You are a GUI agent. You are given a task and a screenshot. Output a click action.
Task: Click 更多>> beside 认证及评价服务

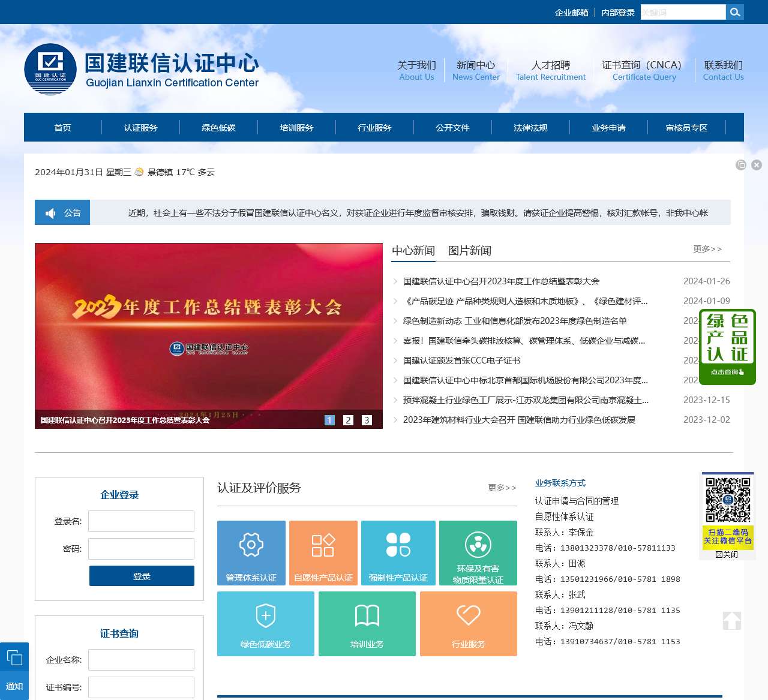point(502,488)
